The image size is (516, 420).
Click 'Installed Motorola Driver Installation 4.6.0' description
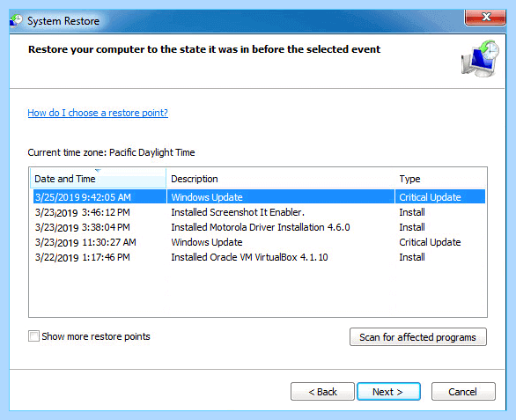tap(261, 227)
